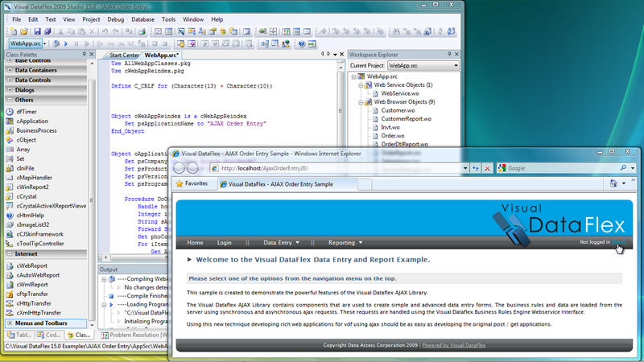The width and height of the screenshot is (644, 362).
Task: Open the WebApp.src toolbar combo box
Action: point(28,43)
